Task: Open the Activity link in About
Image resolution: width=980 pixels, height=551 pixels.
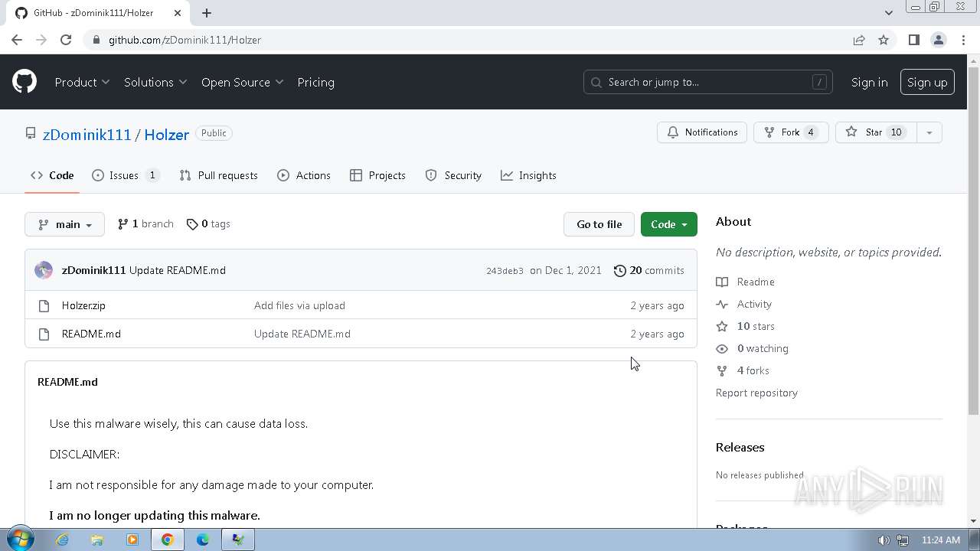Action: (743, 304)
